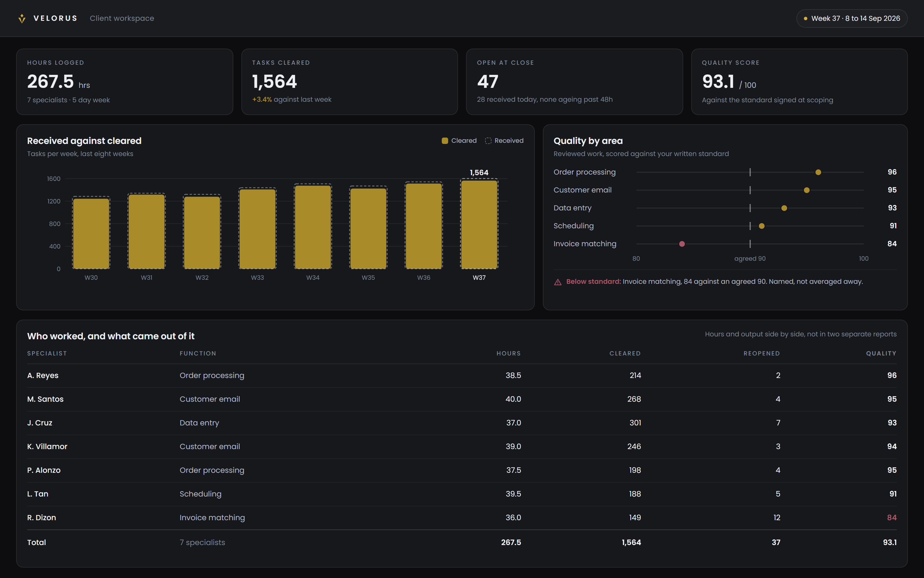Viewport: 924px width, 578px height.
Task: Sort table by Cleared column header
Action: tap(625, 354)
